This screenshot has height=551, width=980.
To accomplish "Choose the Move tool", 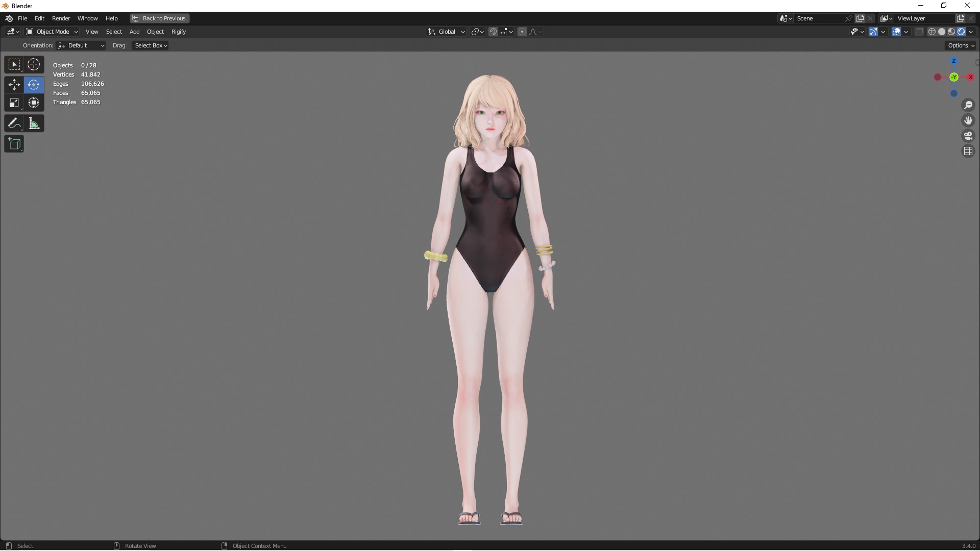I will [14, 85].
